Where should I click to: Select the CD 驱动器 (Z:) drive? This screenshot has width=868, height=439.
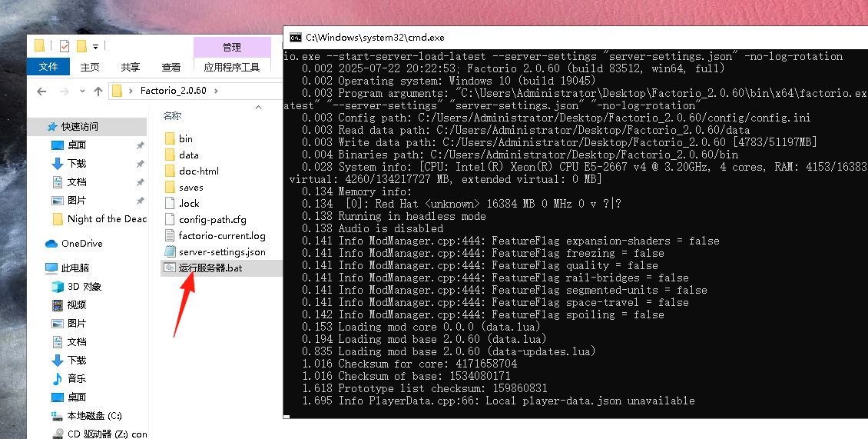[107, 434]
